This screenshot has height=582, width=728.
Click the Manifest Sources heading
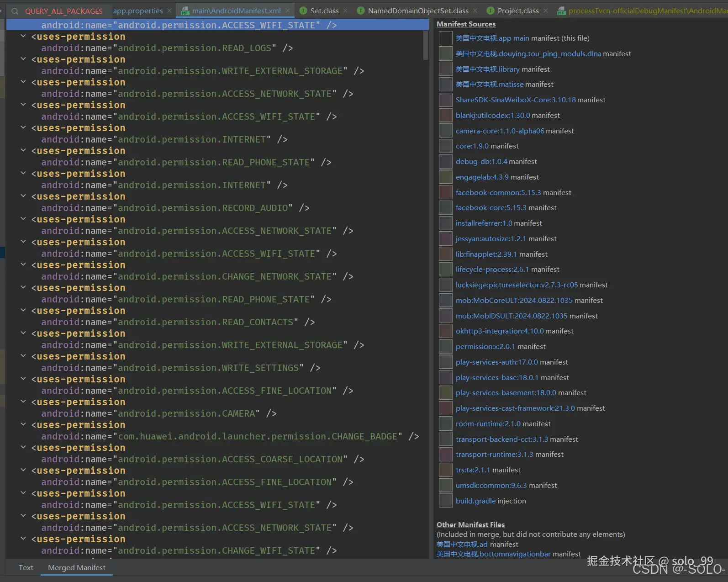pos(466,24)
